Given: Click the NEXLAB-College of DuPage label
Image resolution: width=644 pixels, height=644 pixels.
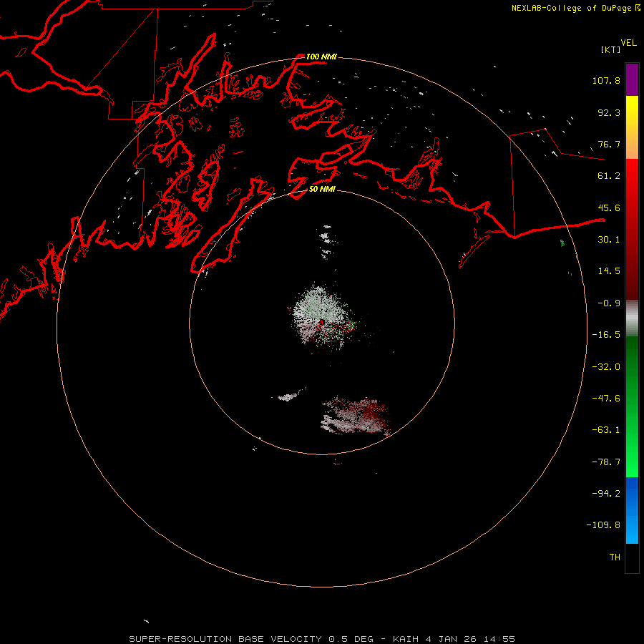Looking at the screenshot, I should coord(576,8).
